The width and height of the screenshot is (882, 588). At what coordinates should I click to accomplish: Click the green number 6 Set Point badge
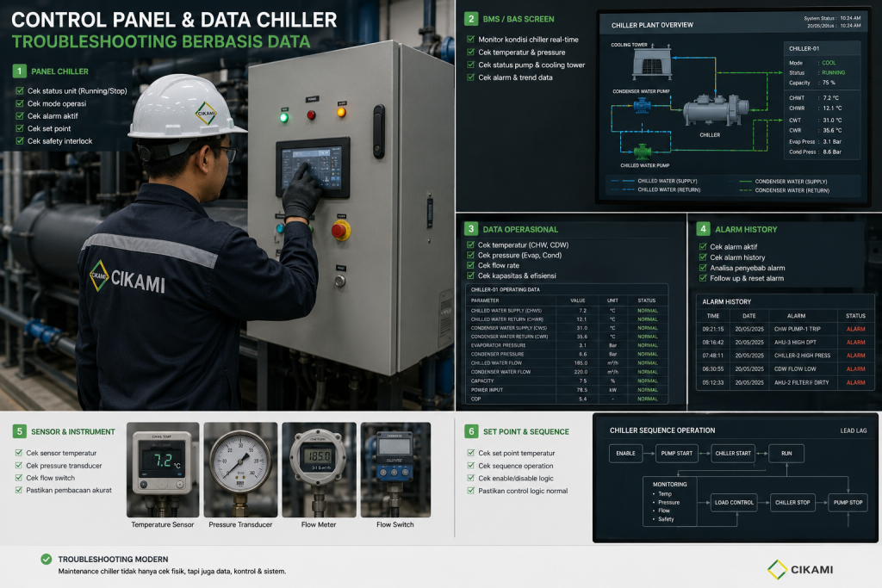(471, 431)
